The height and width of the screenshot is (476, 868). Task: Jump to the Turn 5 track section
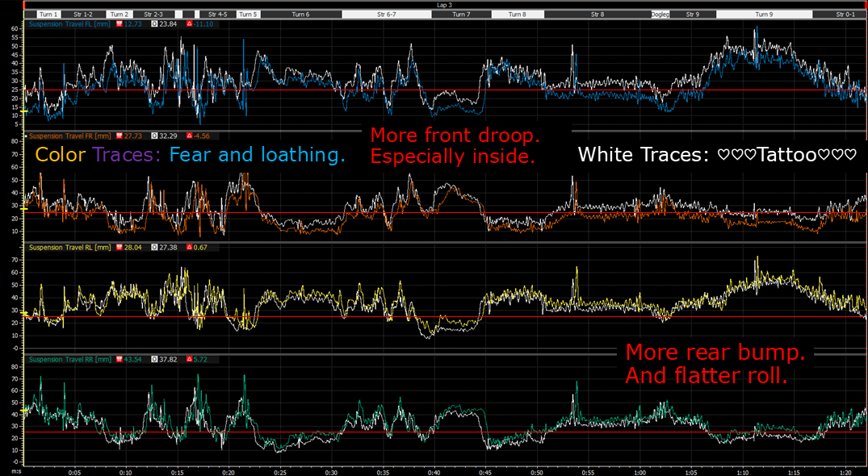tap(247, 15)
